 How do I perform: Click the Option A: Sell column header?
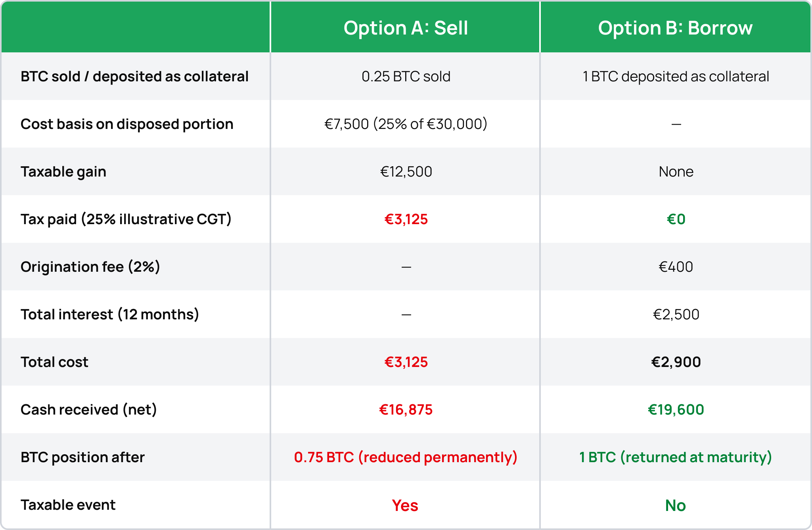pos(406,28)
